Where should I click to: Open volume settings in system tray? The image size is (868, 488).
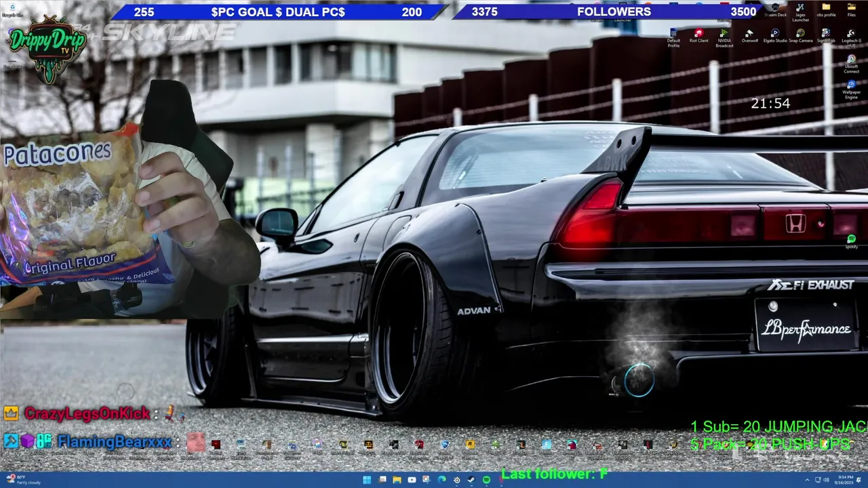(x=826, y=480)
